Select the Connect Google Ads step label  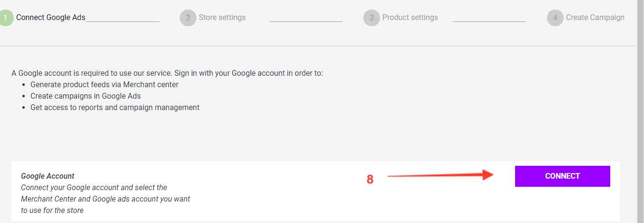tap(51, 18)
